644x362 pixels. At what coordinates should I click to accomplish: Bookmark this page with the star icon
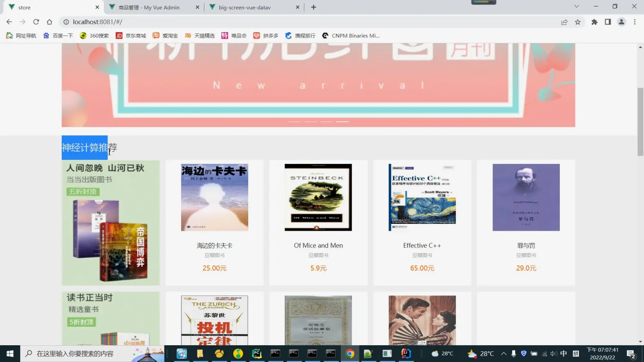pos(578,22)
